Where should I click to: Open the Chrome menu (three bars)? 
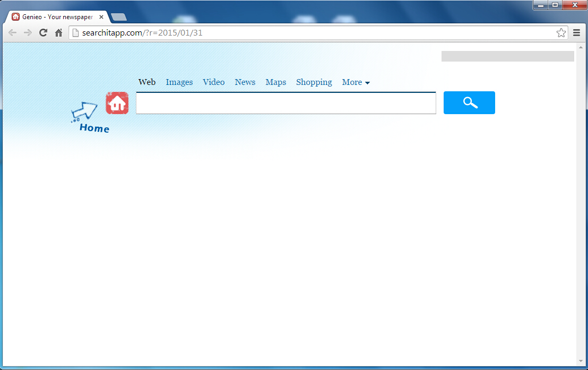click(577, 33)
